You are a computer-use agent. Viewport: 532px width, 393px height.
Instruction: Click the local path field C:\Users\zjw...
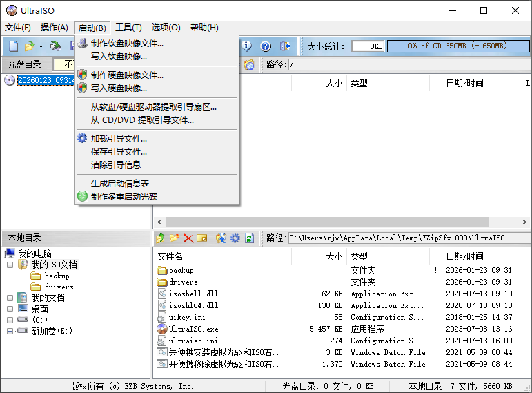click(x=409, y=238)
